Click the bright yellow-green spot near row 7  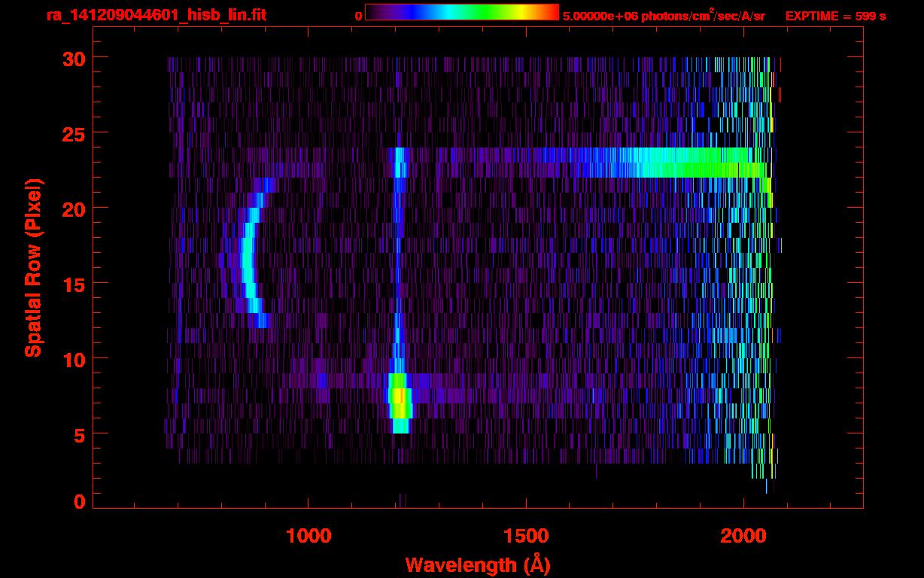pos(400,403)
